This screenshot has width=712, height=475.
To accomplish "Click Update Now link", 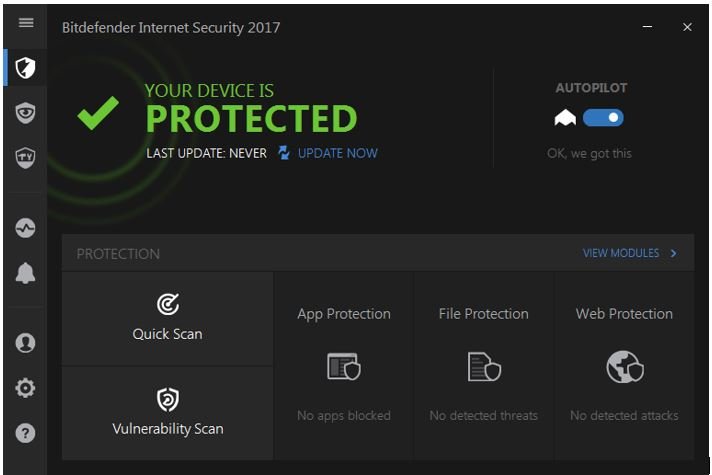I will [x=337, y=153].
